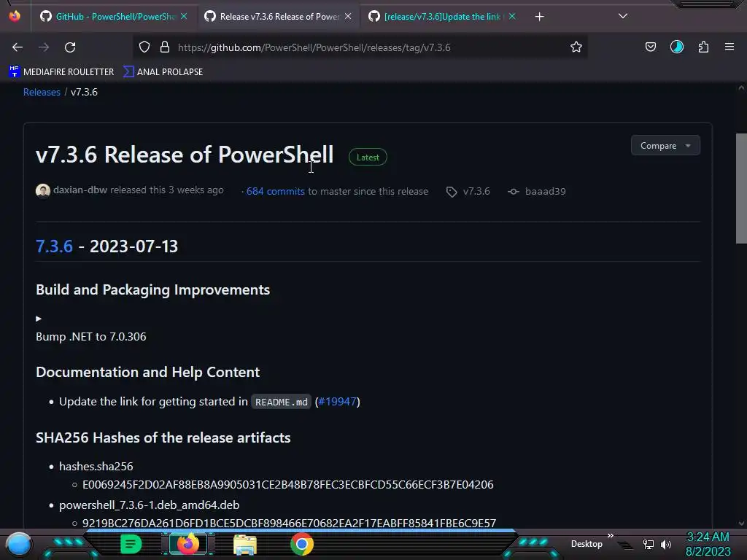Open the Firefox hamburger menu
Image resolution: width=747 pixels, height=560 pixels.
(729, 47)
